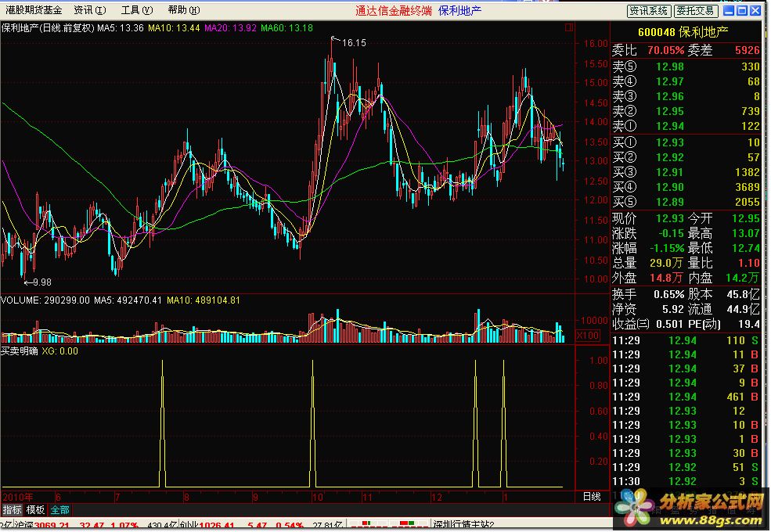Open the 工具(V) menu
This screenshot has height=532, width=771.
click(x=137, y=10)
